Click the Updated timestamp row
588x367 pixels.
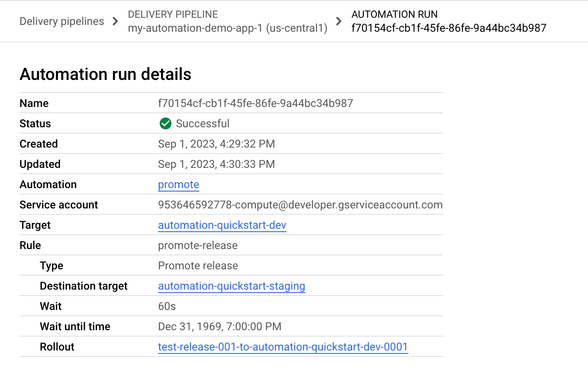pyautogui.click(x=216, y=164)
